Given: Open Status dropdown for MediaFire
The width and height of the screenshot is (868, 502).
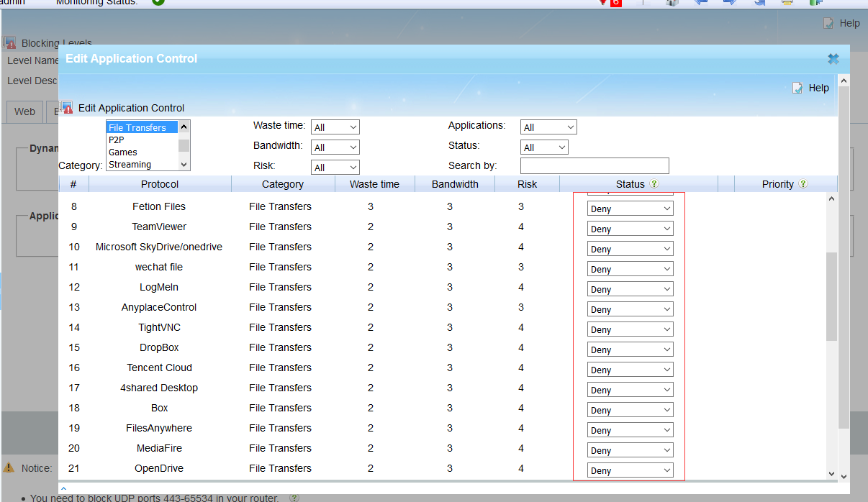Looking at the screenshot, I should pyautogui.click(x=630, y=450).
